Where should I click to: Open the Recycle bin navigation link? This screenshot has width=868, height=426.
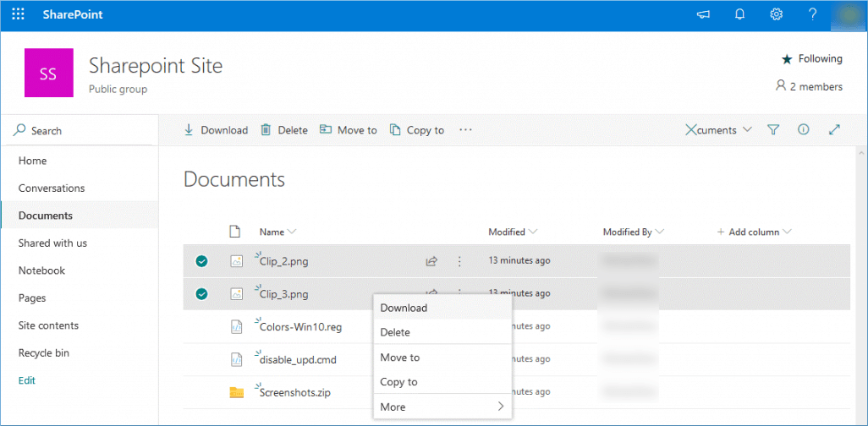coord(44,352)
